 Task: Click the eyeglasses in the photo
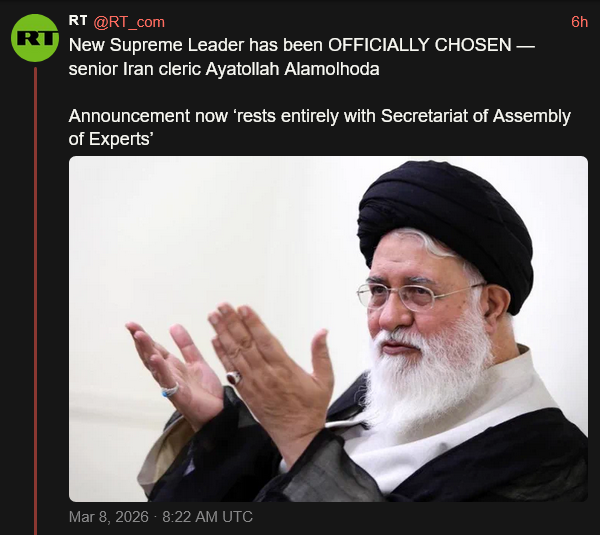click(x=416, y=295)
